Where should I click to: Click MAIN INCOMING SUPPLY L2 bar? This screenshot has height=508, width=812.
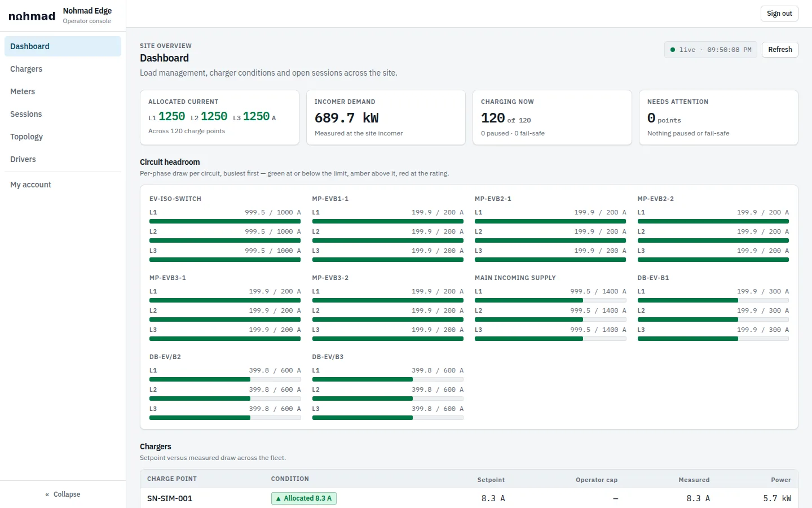pyautogui.click(x=550, y=319)
